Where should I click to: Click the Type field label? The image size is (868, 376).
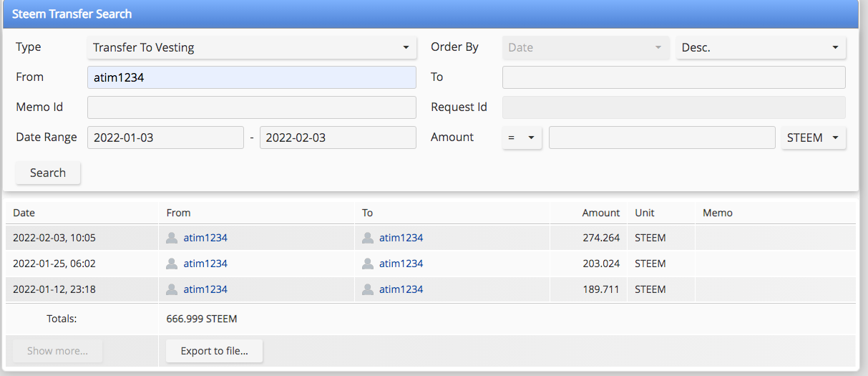[x=29, y=47]
